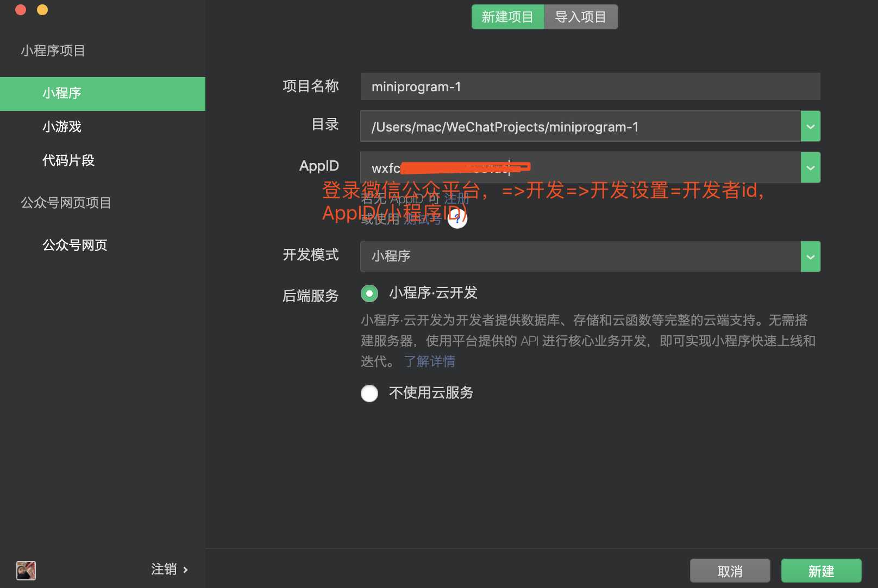
Task: Click the help question mark icon
Action: click(457, 219)
